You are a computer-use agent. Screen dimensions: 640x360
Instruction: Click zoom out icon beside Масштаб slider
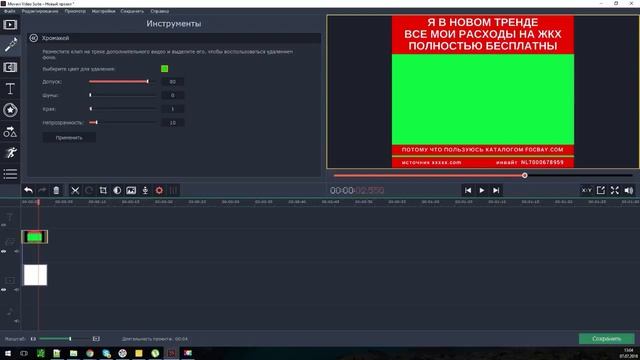[33, 339]
